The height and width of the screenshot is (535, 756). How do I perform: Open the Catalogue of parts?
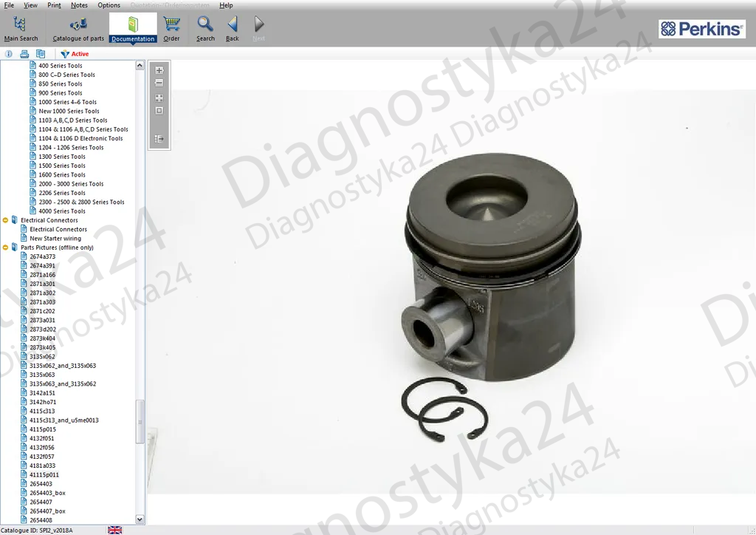(x=78, y=29)
